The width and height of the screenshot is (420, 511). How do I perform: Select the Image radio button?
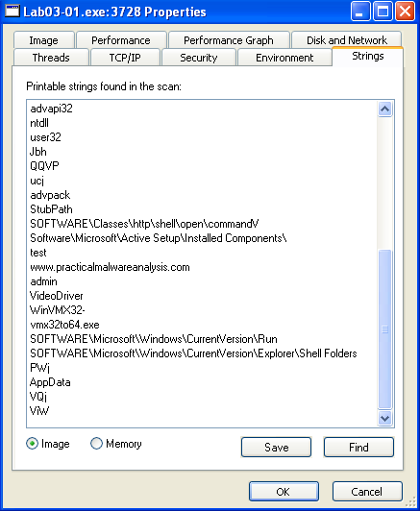click(x=48, y=444)
